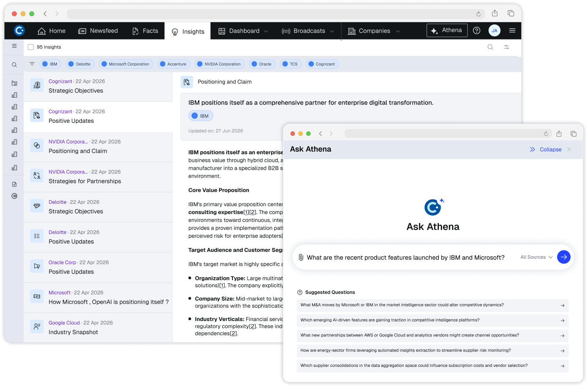
Task: Click the filter icon before the IBM chip
Action: 32,64
